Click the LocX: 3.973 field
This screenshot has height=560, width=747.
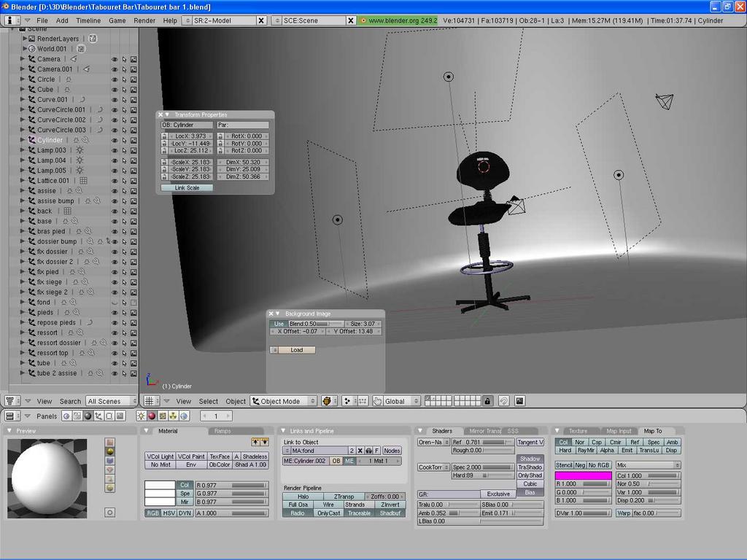coord(192,136)
